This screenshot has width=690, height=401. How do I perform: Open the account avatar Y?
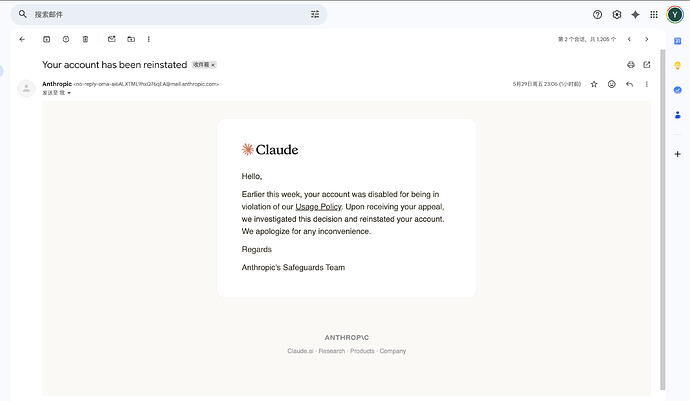point(674,15)
